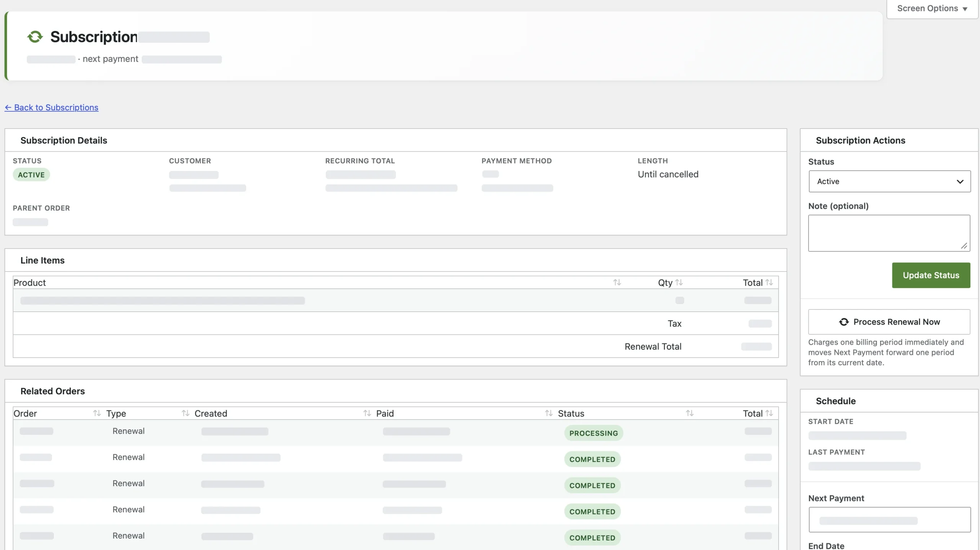Sort Related Orders by Status column arrows
This screenshot has height=550, width=980.
tap(689, 413)
